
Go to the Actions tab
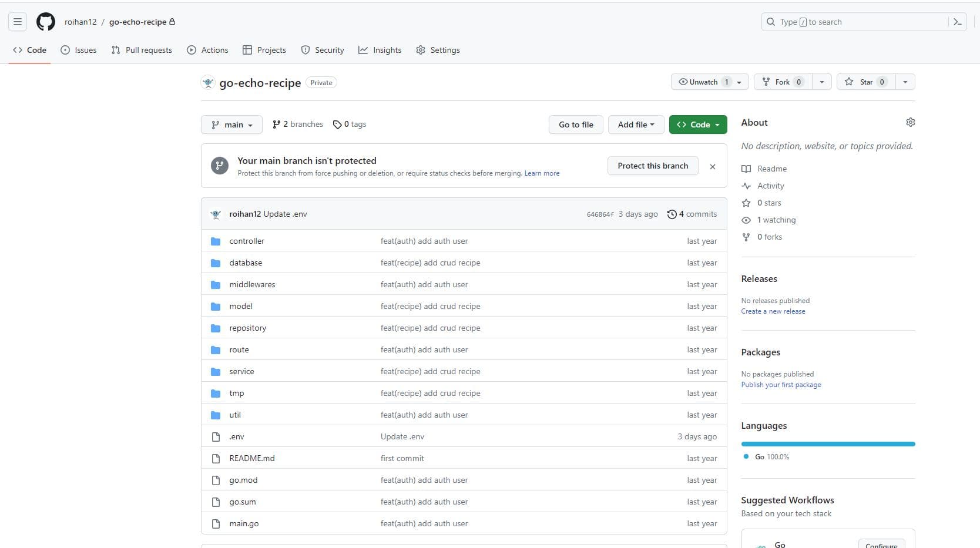point(207,50)
